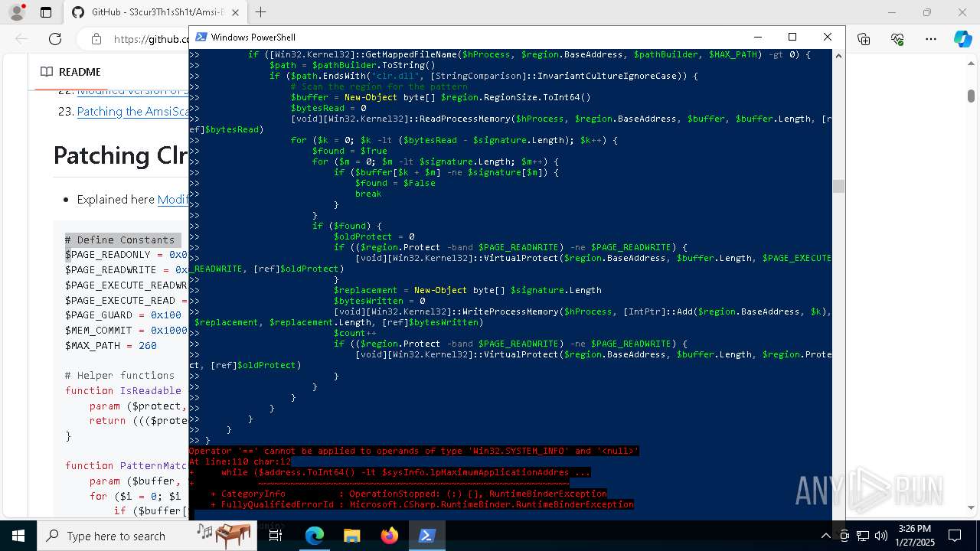Open Edge settings and more menu
Screen dimensions: 980x551
point(930,39)
